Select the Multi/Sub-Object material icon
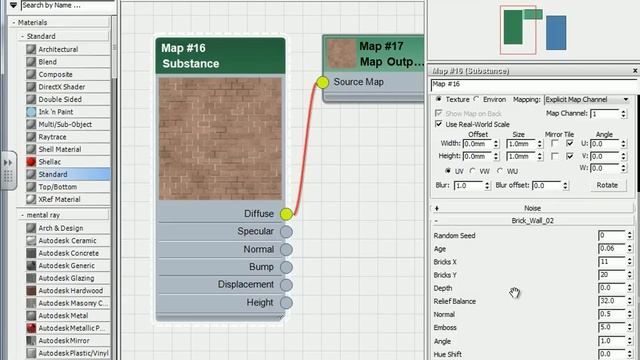 (31, 124)
